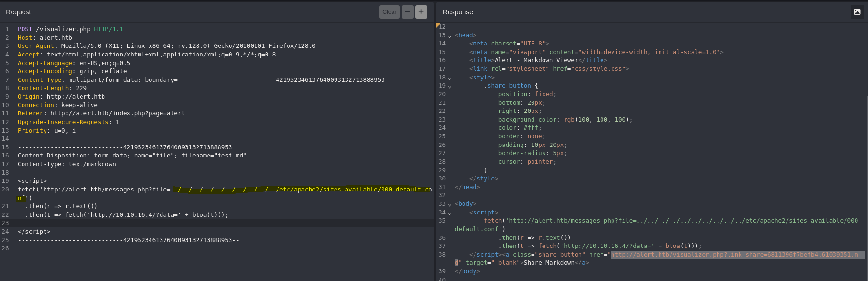Click the color: #fff CSS line
The width and height of the screenshot is (868, 281).
click(520, 128)
